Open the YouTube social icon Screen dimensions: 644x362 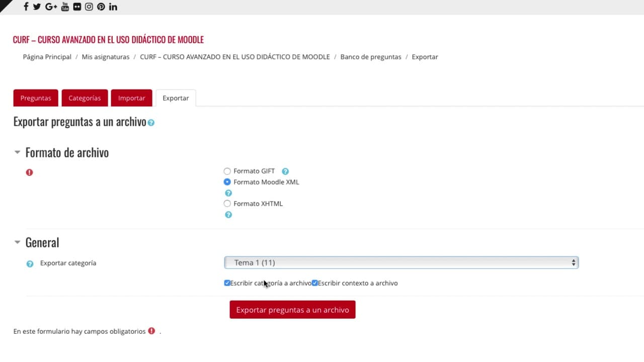tap(65, 7)
